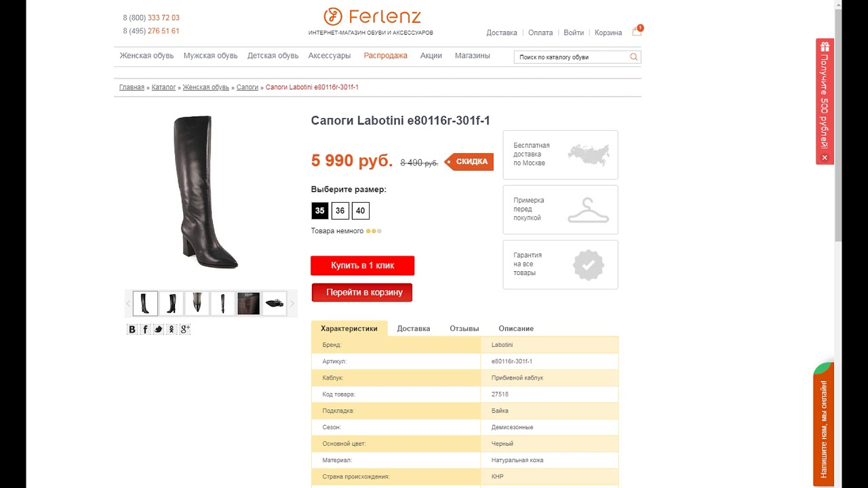Switch to the Доставка product tab
This screenshot has height=488, width=868.
click(413, 329)
